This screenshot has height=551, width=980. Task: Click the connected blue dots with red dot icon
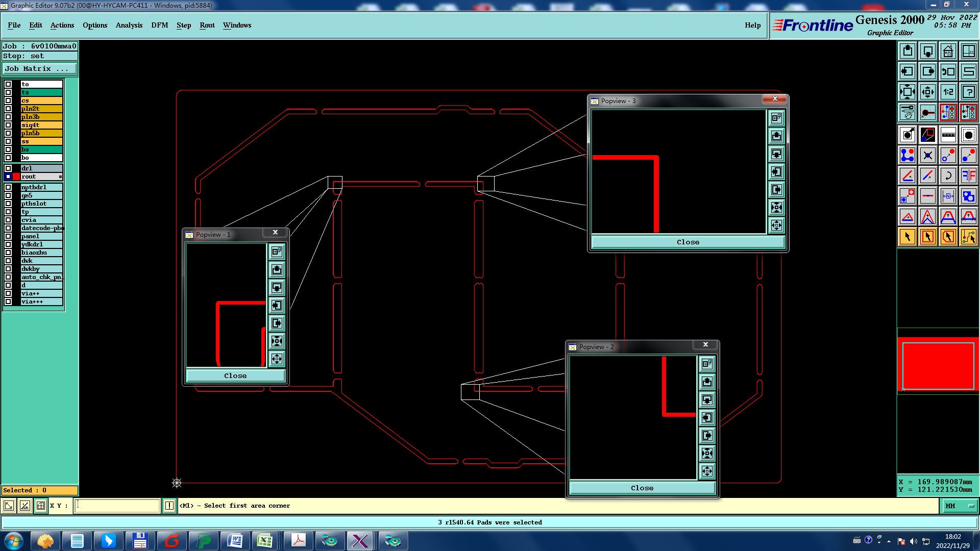(x=908, y=155)
